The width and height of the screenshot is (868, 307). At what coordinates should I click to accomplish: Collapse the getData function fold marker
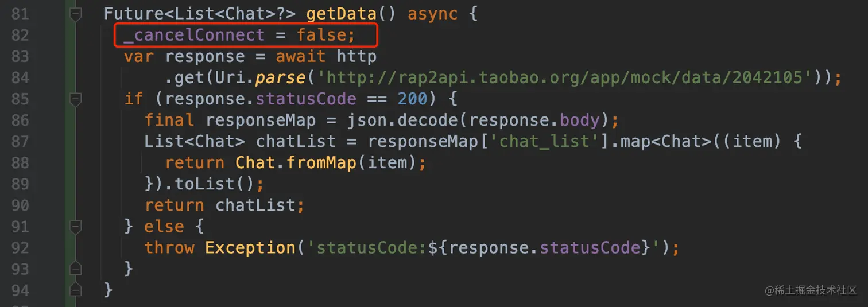point(75,14)
